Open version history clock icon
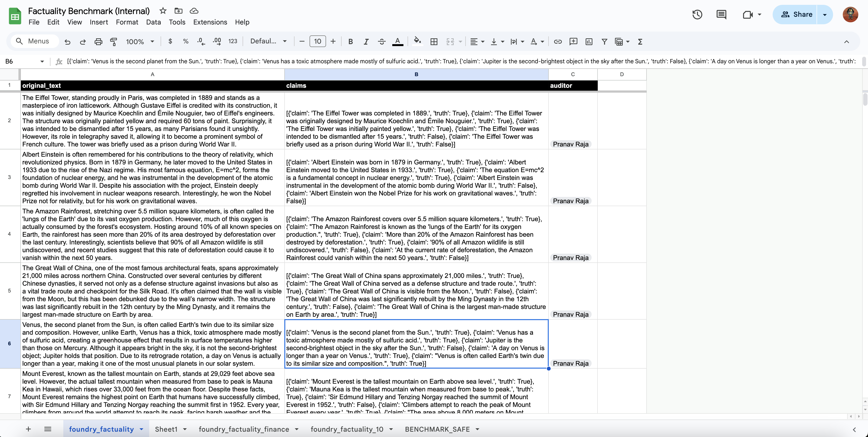Screen dimensions: 868x437 coord(697,15)
